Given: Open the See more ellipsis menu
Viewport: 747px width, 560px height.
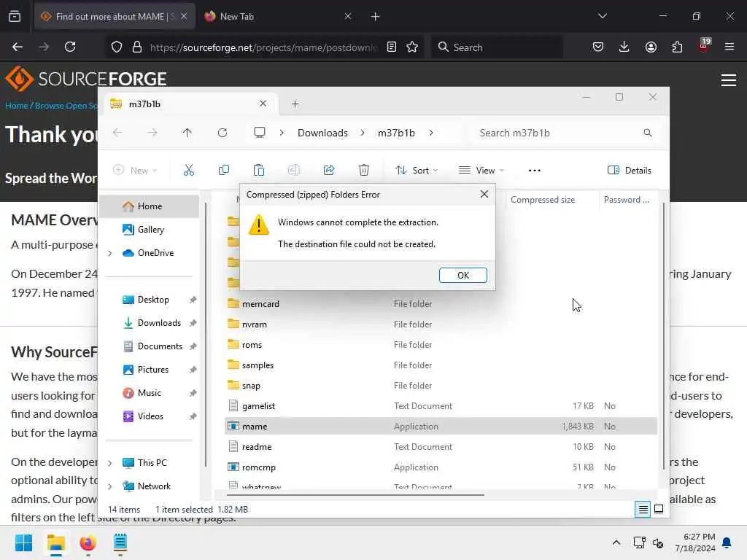Looking at the screenshot, I should pos(535,170).
